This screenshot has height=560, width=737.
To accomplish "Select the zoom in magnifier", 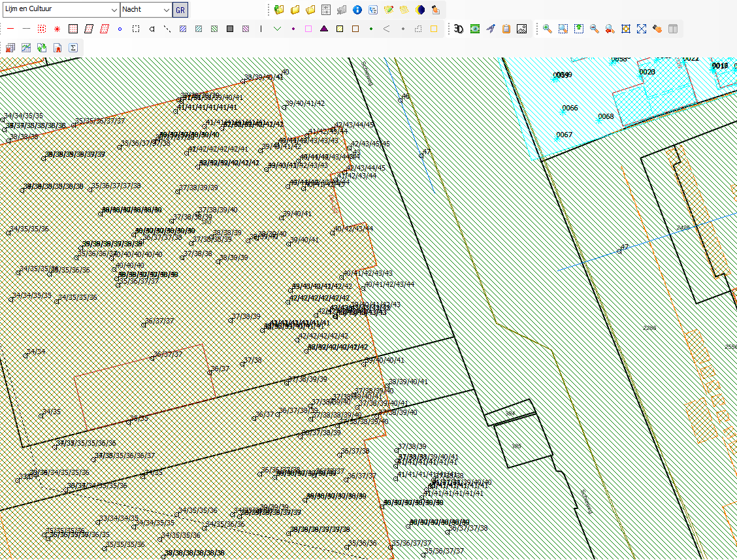I will (548, 29).
